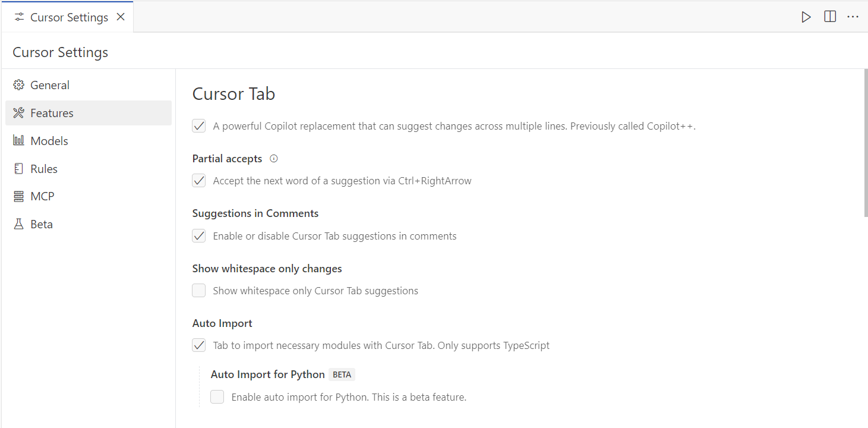This screenshot has width=868, height=428.
Task: Click the flask icon beside Beta
Action: tap(18, 224)
